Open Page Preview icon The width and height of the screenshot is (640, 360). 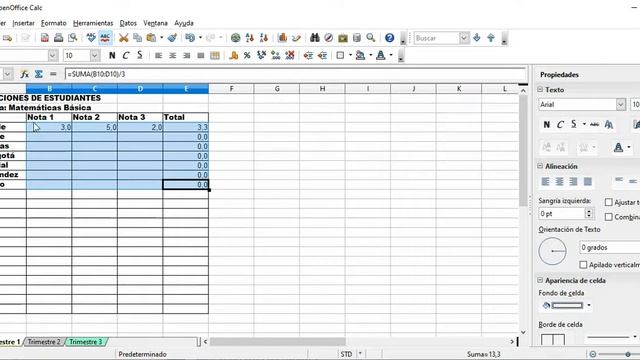click(x=73, y=38)
